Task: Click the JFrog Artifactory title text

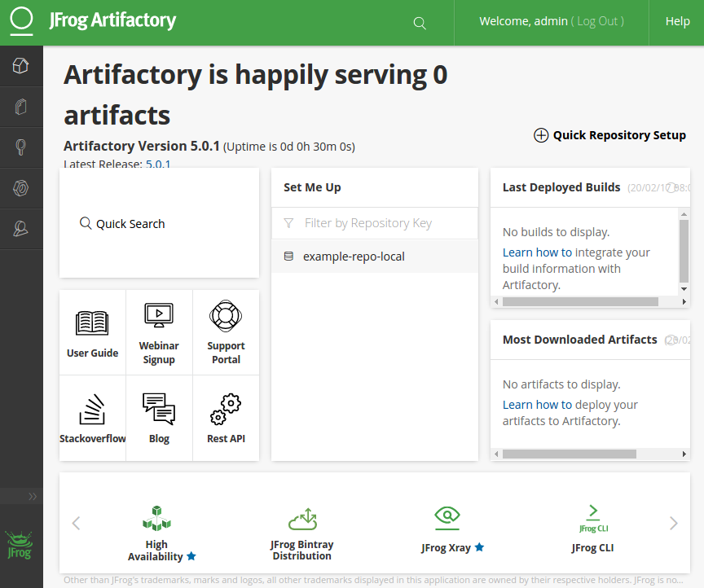Action: pyautogui.click(x=112, y=20)
